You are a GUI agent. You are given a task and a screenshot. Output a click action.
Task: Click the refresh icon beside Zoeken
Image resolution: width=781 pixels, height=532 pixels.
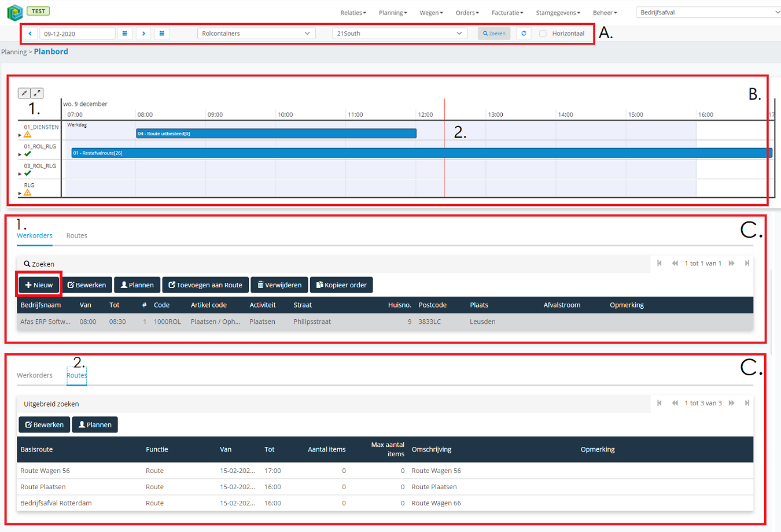point(524,34)
